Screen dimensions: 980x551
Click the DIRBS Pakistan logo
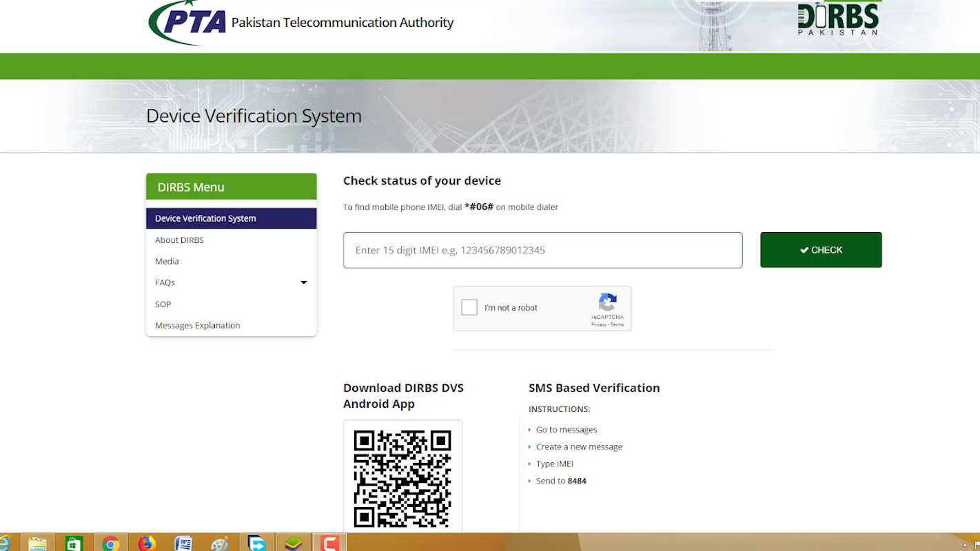(838, 19)
